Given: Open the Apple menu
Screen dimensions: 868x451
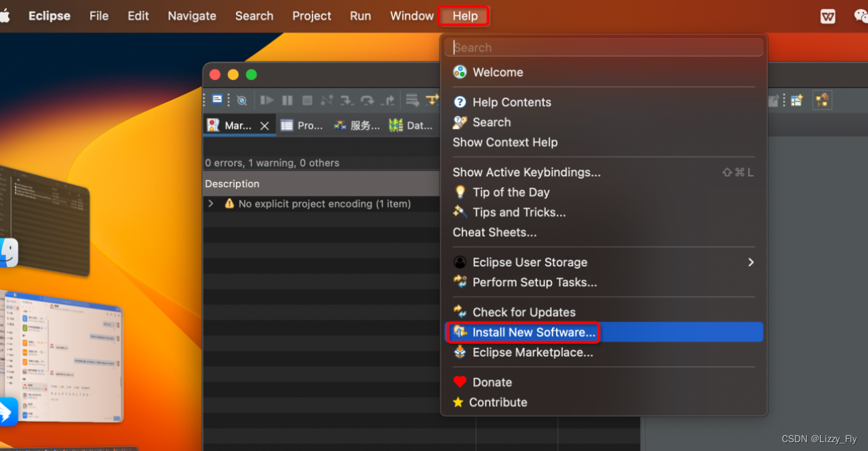Looking at the screenshot, I should click(x=5, y=16).
